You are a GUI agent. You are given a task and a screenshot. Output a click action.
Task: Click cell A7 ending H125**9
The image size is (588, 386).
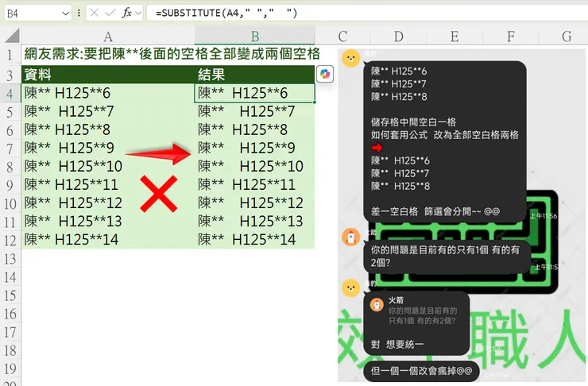pyautogui.click(x=108, y=148)
